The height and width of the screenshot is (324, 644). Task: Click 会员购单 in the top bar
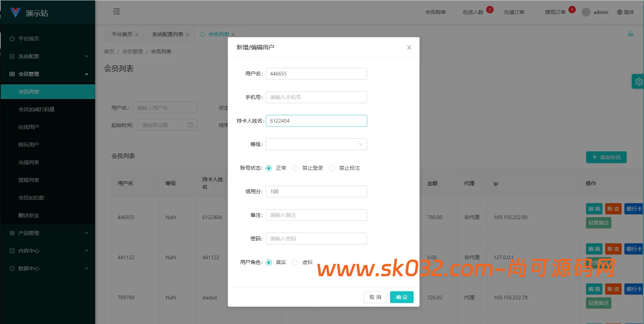[435, 12]
